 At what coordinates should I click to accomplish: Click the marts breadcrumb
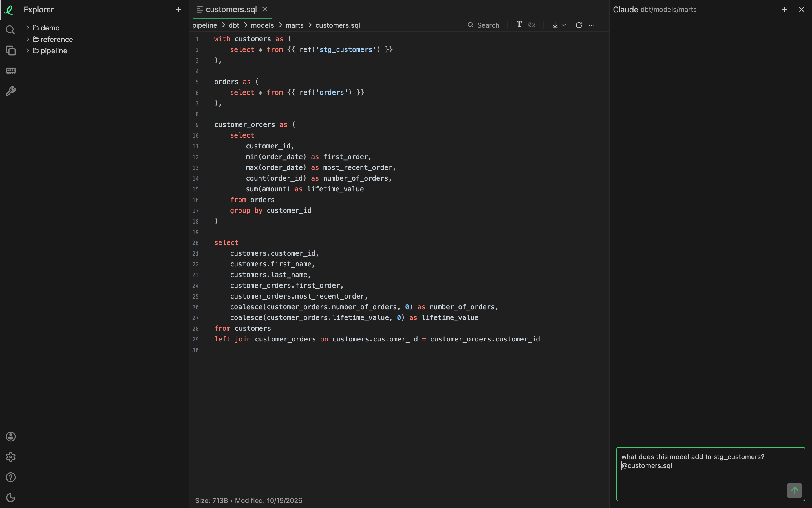(294, 25)
